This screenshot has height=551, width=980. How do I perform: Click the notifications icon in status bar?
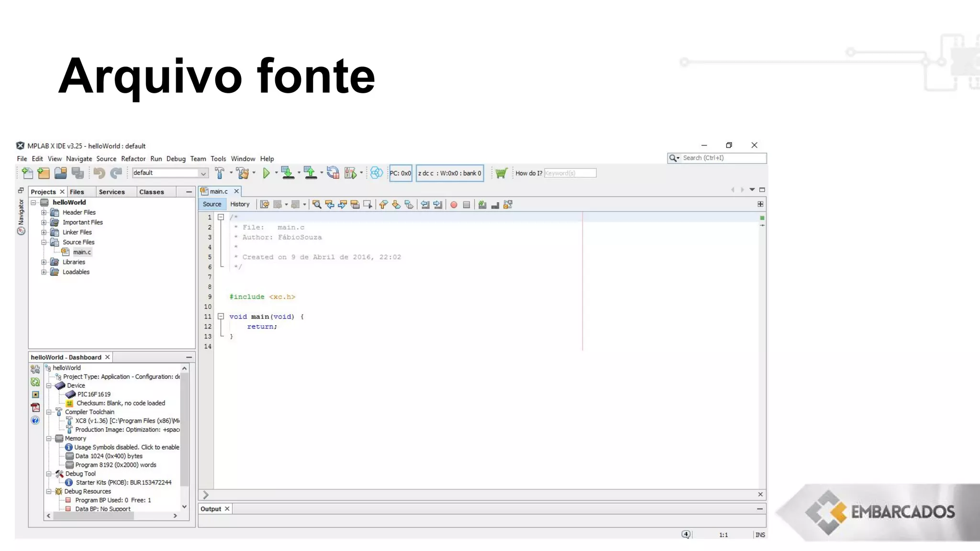686,535
